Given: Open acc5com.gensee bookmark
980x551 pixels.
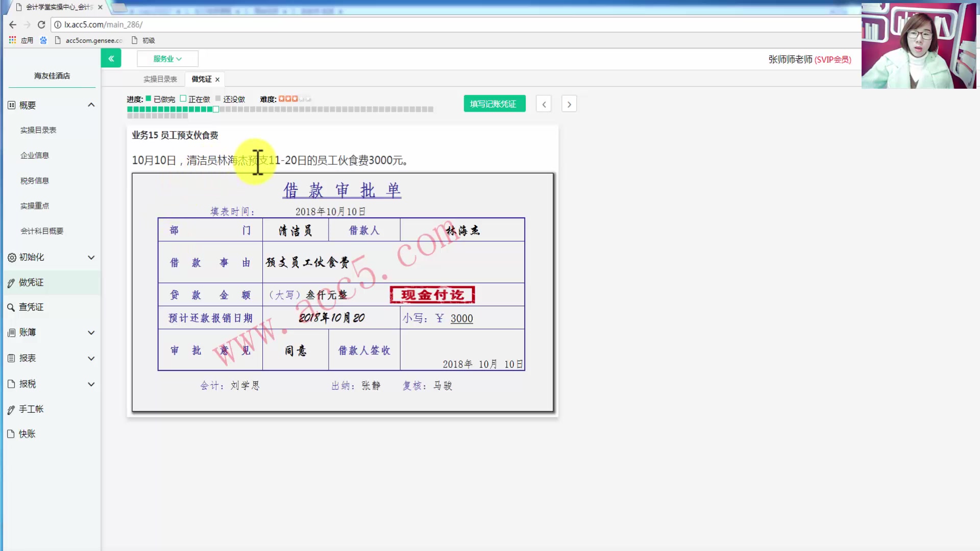Looking at the screenshot, I should 88,40.
